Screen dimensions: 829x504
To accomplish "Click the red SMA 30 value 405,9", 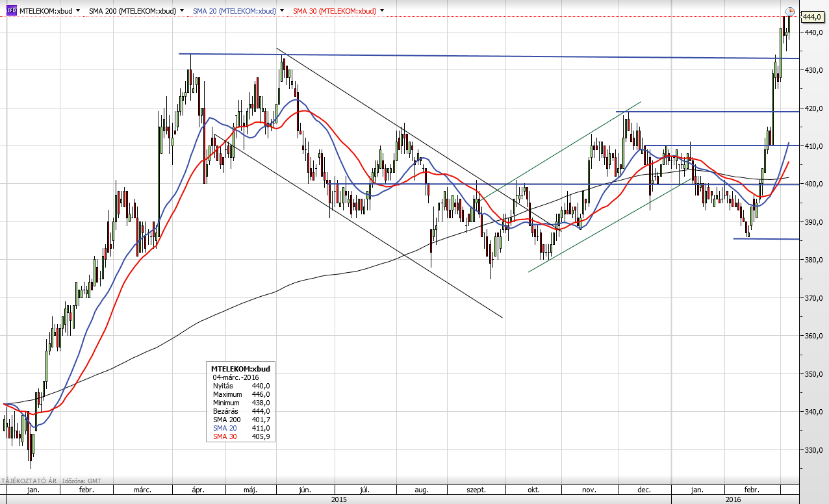I will pos(261,436).
